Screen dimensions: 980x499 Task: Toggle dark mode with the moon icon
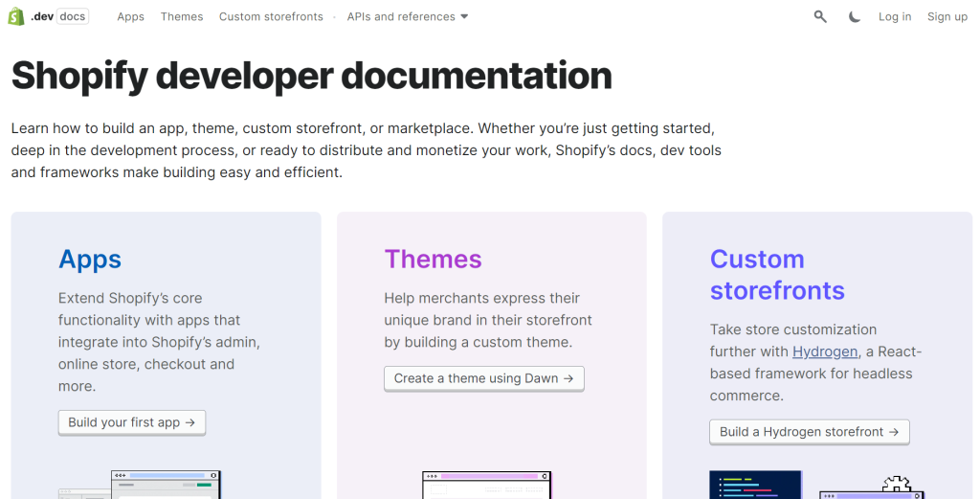[855, 16]
